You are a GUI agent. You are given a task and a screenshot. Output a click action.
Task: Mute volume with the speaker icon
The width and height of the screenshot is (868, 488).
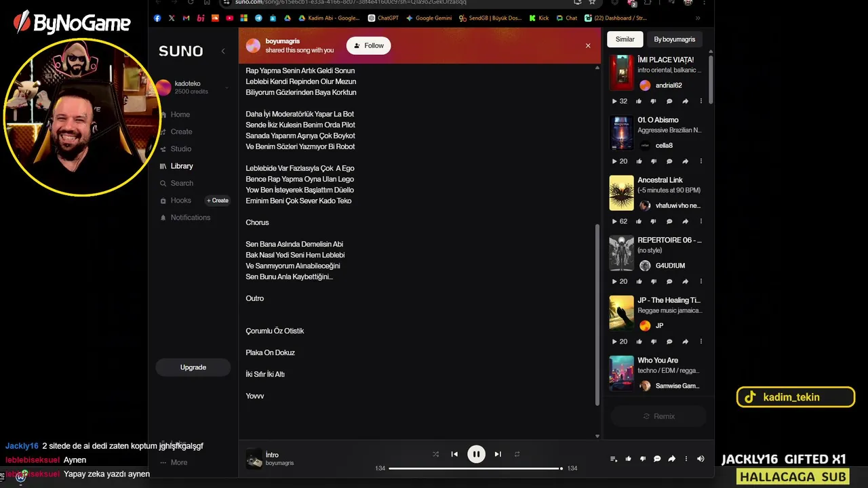coord(701,459)
